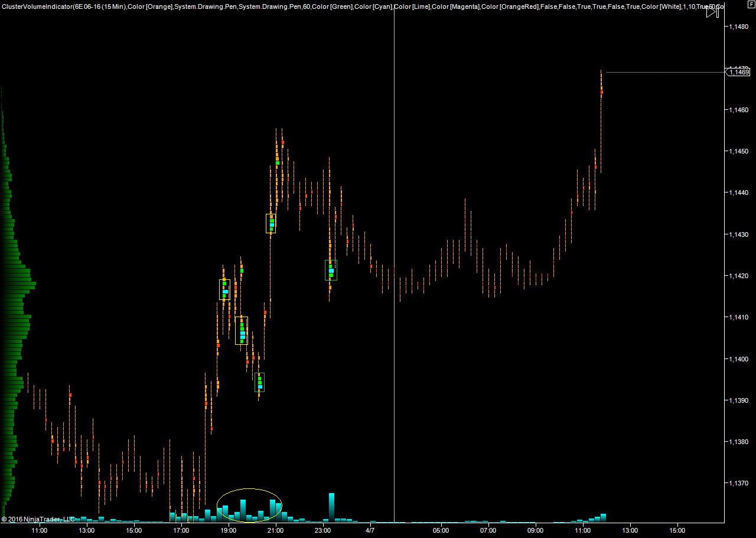
Task: Click the F fixed-scale button
Action: 752,4
